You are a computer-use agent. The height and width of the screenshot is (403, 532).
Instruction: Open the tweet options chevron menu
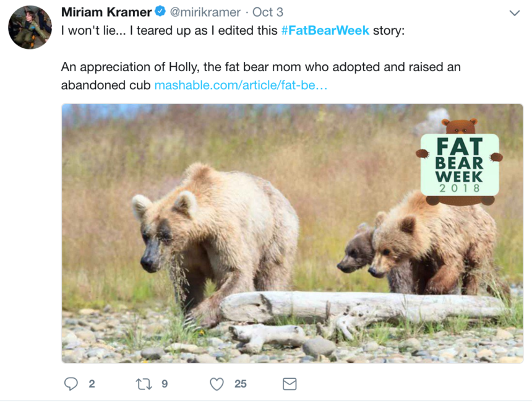[515, 13]
